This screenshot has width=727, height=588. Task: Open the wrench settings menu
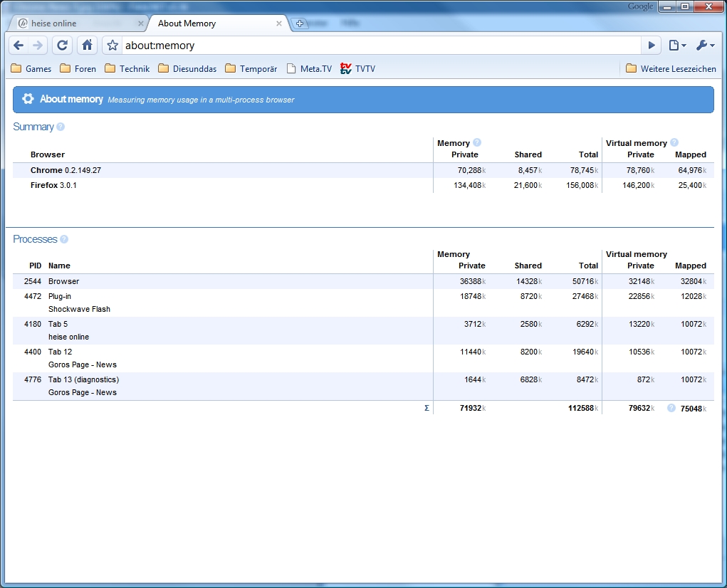click(x=705, y=46)
